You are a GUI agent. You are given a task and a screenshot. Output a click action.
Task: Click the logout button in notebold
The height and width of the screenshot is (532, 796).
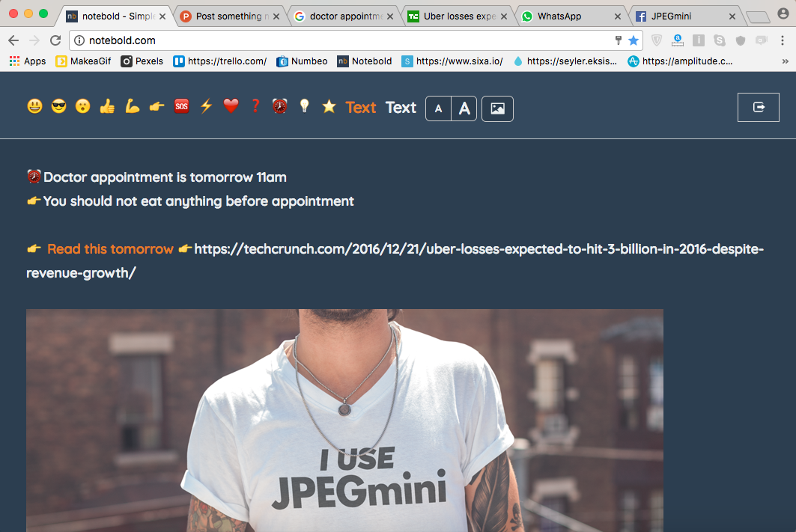[x=759, y=108]
